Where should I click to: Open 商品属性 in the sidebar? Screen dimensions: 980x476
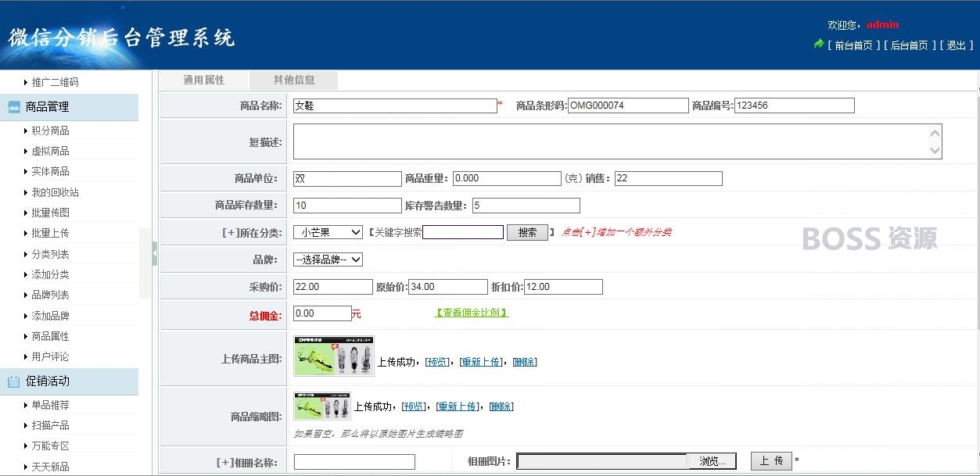50,336
